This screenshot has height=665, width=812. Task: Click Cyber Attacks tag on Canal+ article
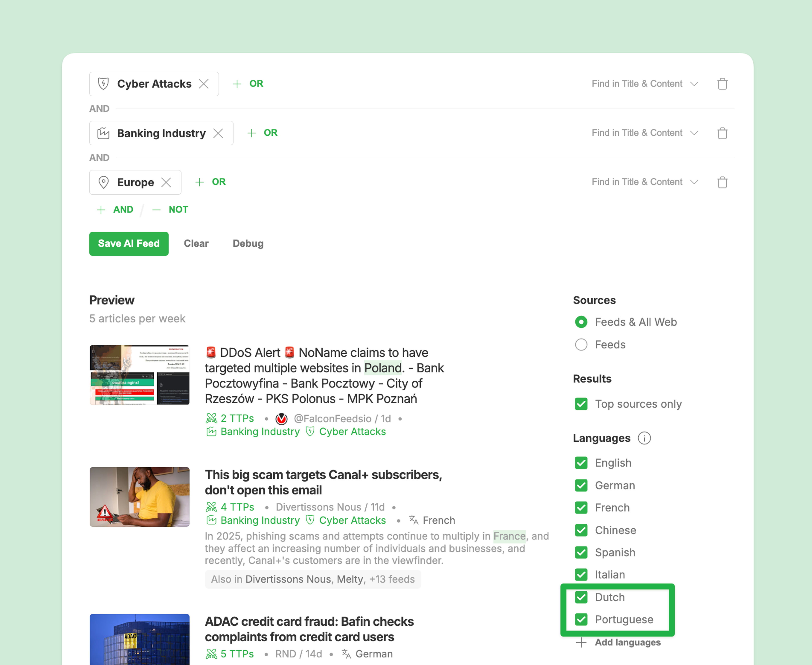pyautogui.click(x=346, y=521)
